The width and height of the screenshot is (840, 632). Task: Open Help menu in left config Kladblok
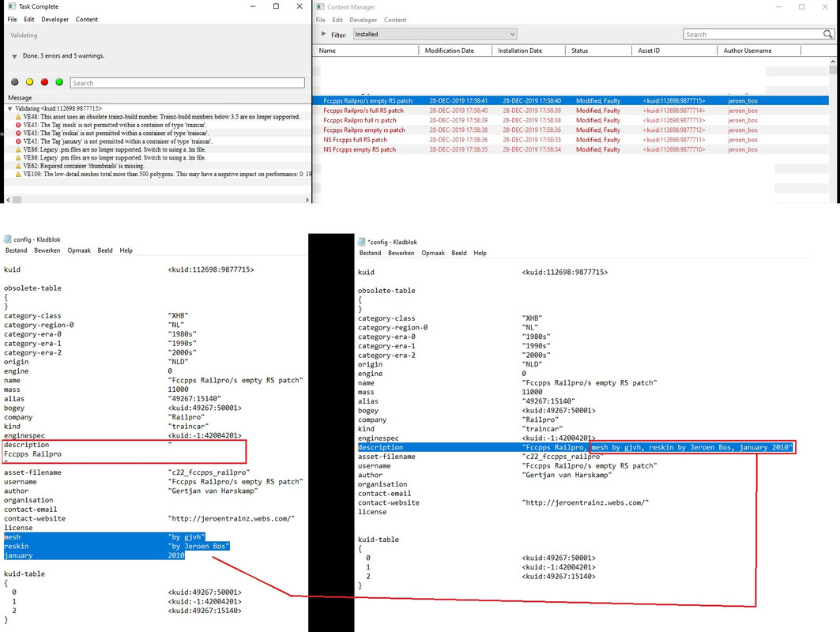(126, 250)
